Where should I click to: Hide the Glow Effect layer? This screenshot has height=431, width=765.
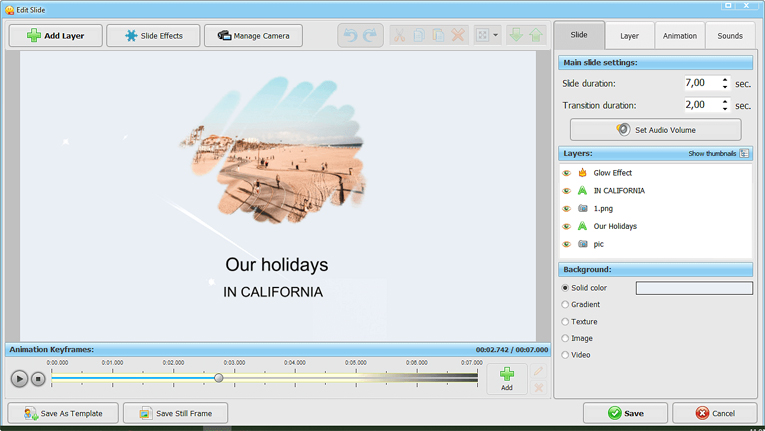(x=567, y=173)
